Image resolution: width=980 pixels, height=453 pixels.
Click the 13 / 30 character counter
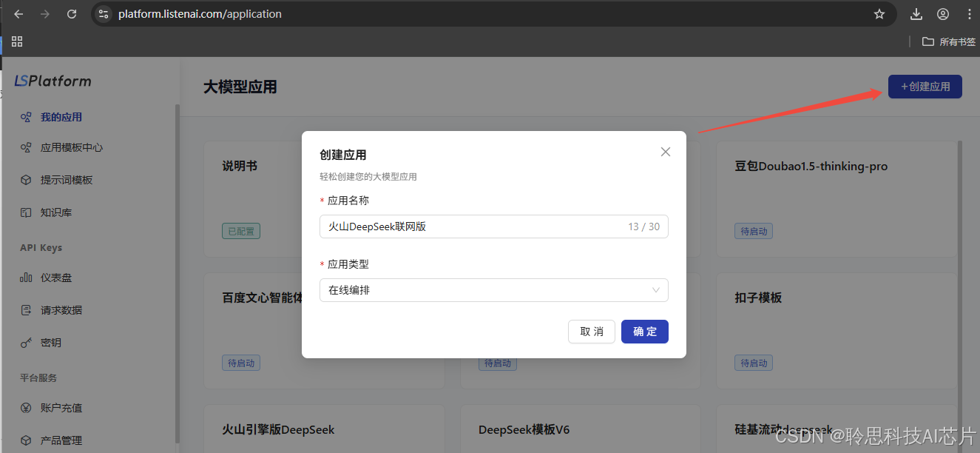click(x=643, y=226)
